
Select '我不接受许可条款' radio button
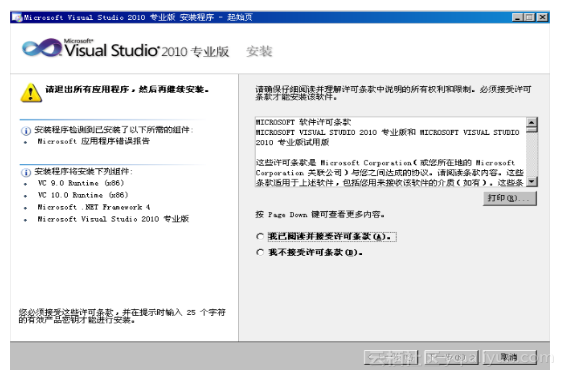coord(260,253)
